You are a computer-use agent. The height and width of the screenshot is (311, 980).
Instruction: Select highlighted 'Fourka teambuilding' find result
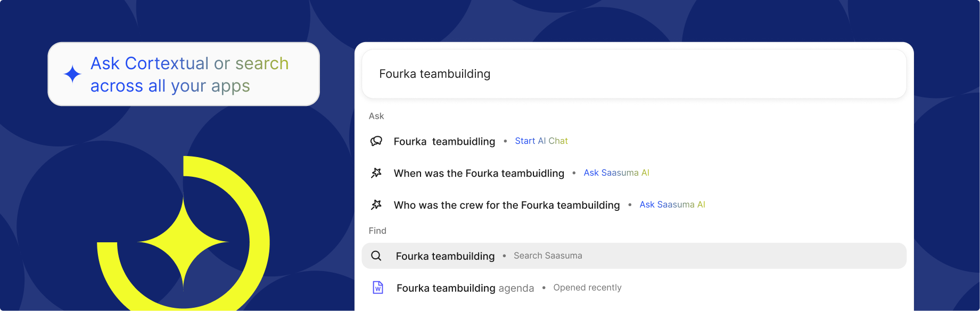click(445, 256)
